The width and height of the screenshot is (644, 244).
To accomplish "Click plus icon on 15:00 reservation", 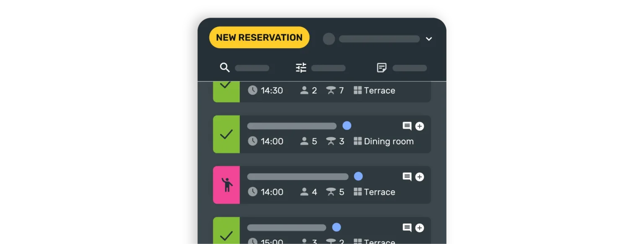I will coord(419,228).
